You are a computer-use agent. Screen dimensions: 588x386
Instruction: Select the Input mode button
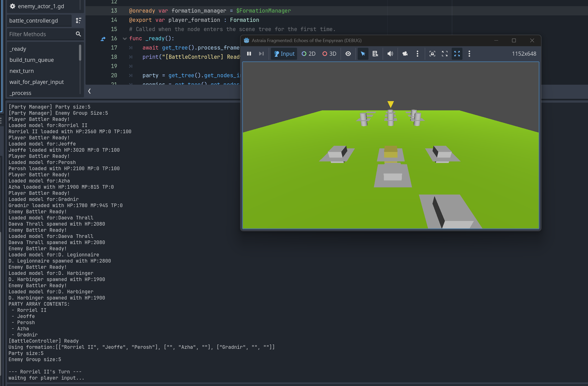coord(284,54)
